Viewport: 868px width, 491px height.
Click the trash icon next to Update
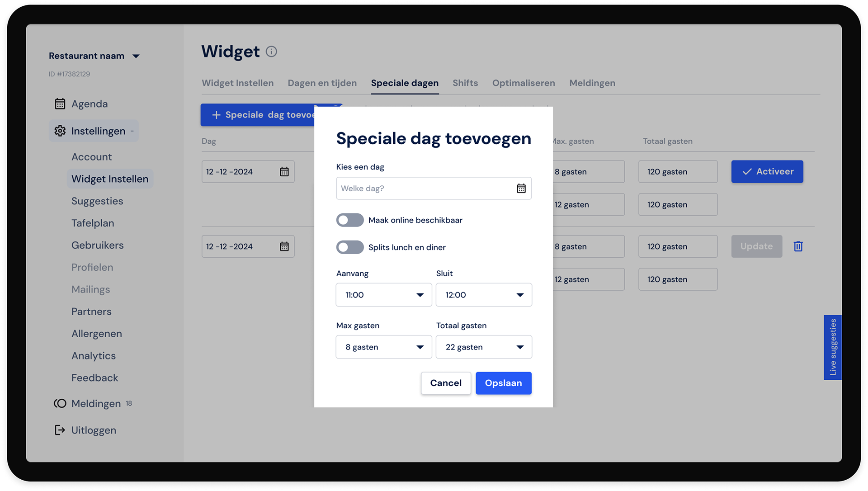[798, 246]
